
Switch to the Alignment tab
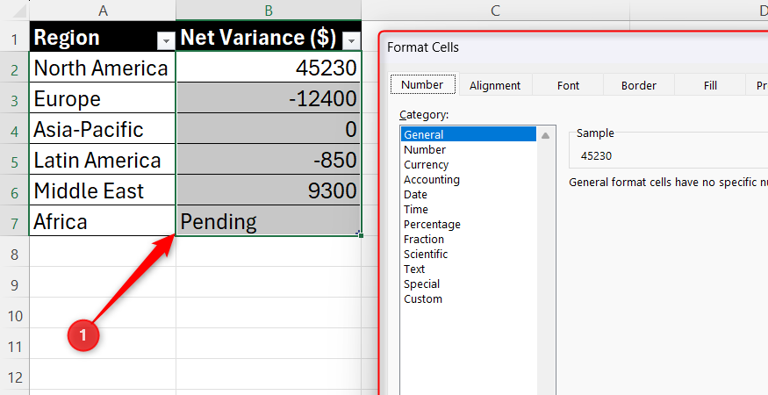pyautogui.click(x=495, y=85)
